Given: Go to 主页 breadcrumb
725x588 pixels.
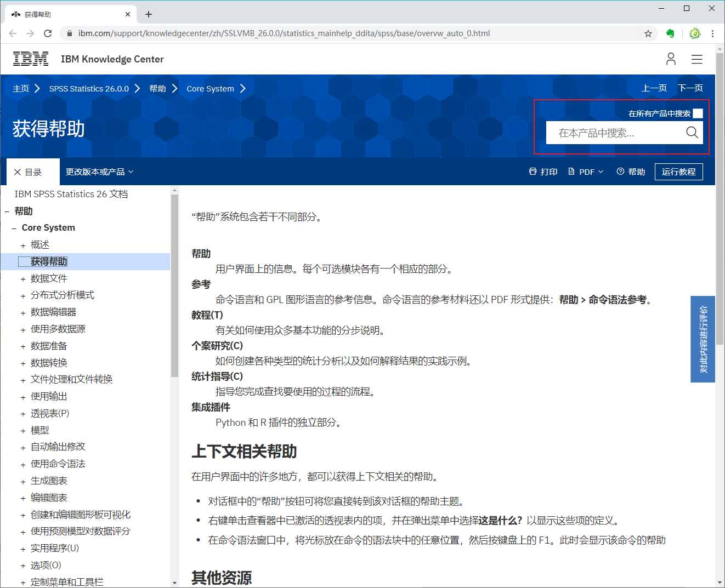Looking at the screenshot, I should (x=21, y=88).
